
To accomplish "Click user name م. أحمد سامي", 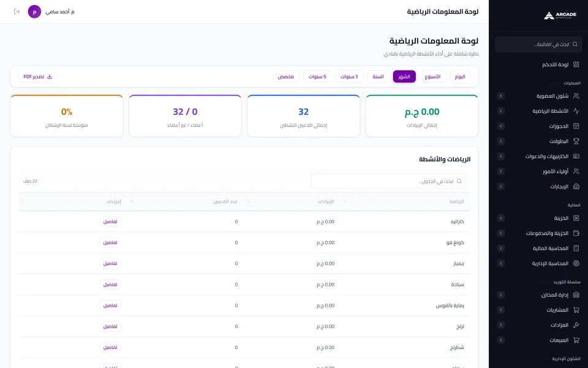I will pyautogui.click(x=60, y=12).
